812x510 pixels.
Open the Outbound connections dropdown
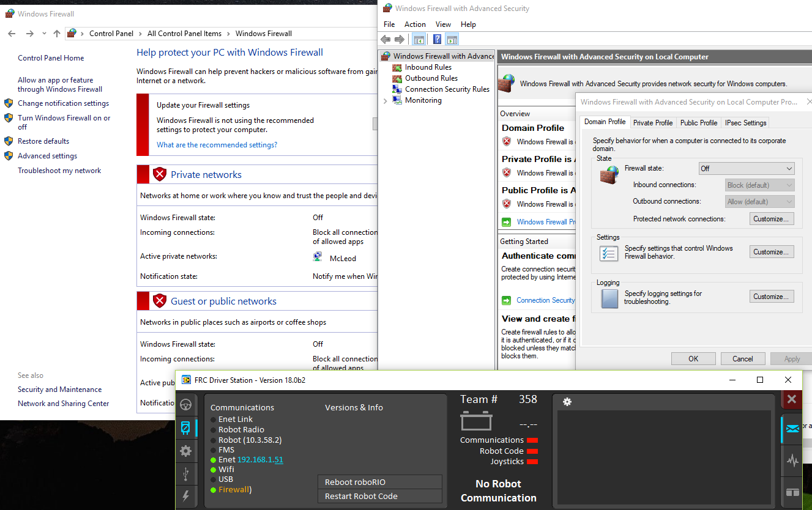point(760,201)
